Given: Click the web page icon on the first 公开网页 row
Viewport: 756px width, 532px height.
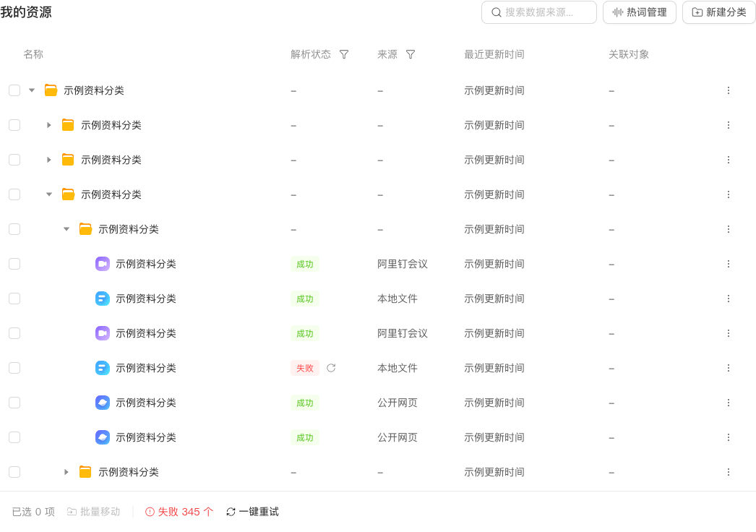Looking at the screenshot, I should pos(102,403).
